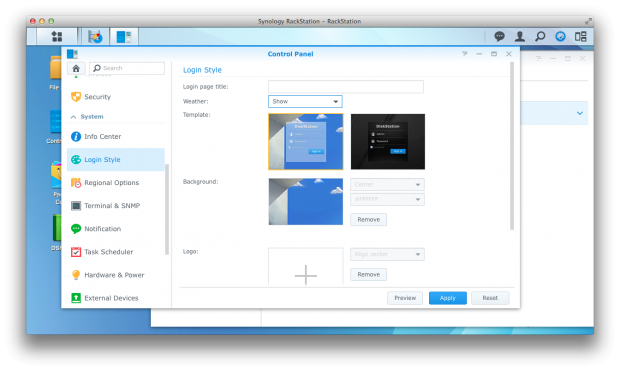Image resolution: width=620 pixels, height=371 pixels.
Task: Click the settings pane vertical scrollbar
Action: tap(512, 146)
